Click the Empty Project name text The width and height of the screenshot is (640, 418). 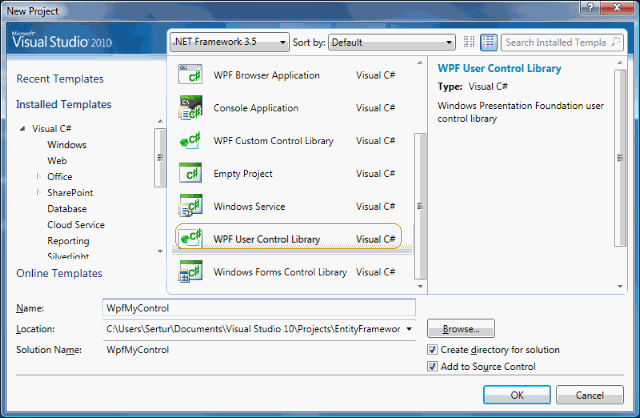(243, 173)
